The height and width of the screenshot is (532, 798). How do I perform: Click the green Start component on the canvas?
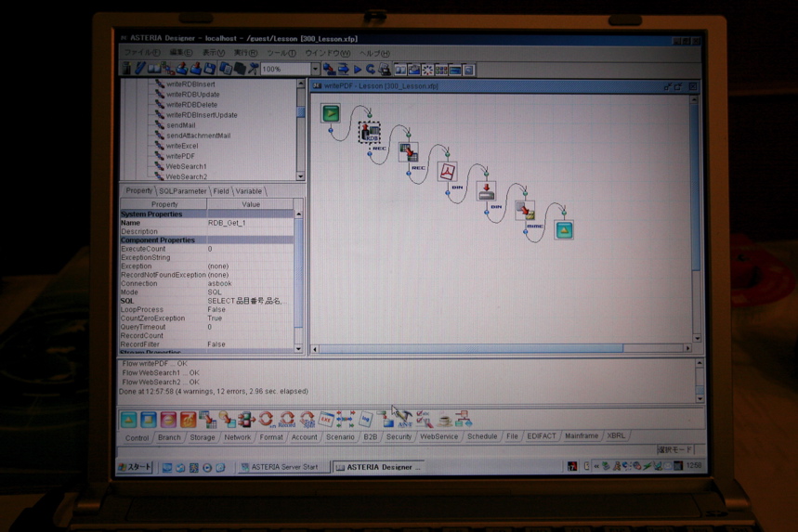pyautogui.click(x=331, y=113)
